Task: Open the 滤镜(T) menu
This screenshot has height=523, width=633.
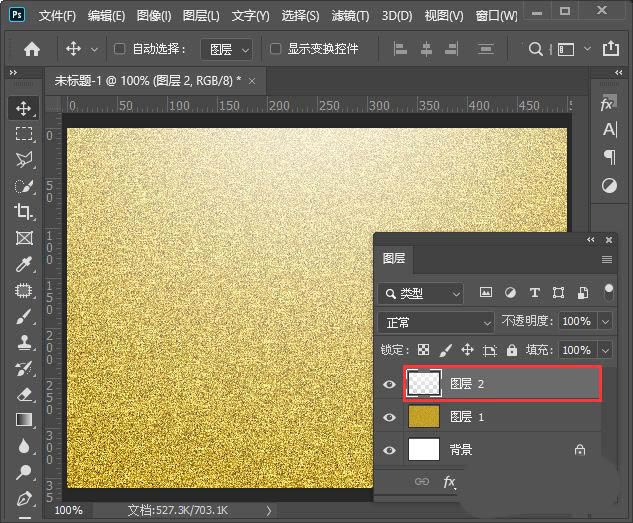Action: 350,16
